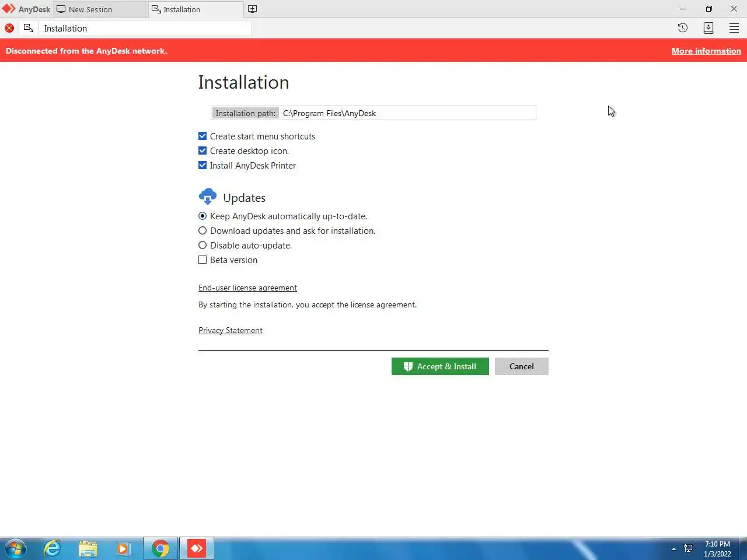Restore down the AnyDesk window

click(x=708, y=9)
